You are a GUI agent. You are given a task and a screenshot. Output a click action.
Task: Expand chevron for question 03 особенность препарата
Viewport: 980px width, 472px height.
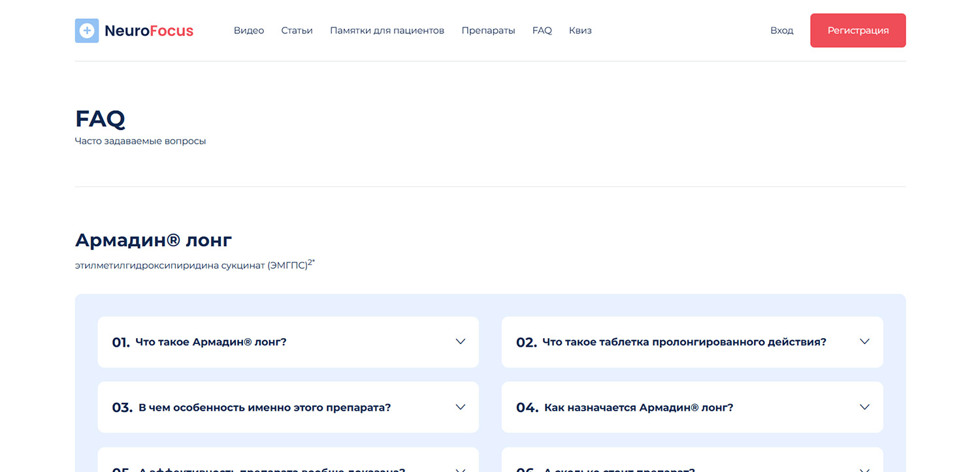pos(461,407)
